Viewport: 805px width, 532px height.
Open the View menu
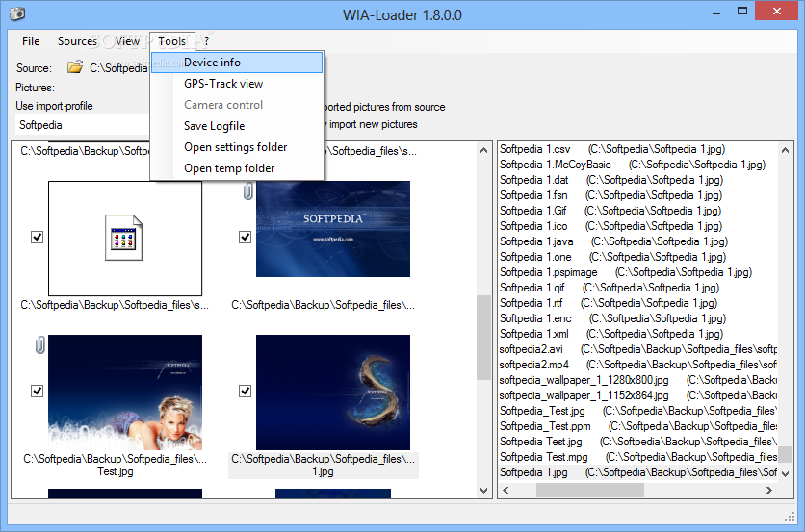(x=127, y=41)
